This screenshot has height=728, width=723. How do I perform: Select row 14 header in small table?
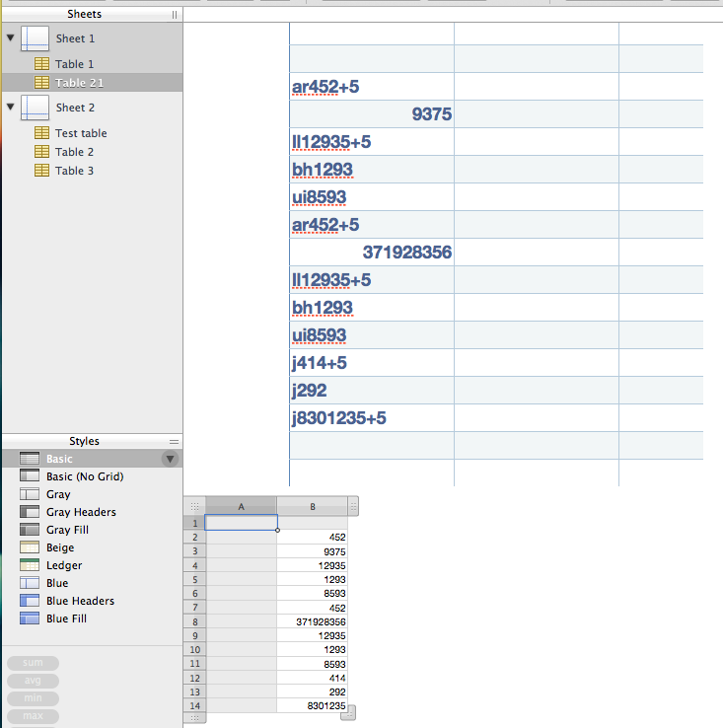click(x=194, y=705)
